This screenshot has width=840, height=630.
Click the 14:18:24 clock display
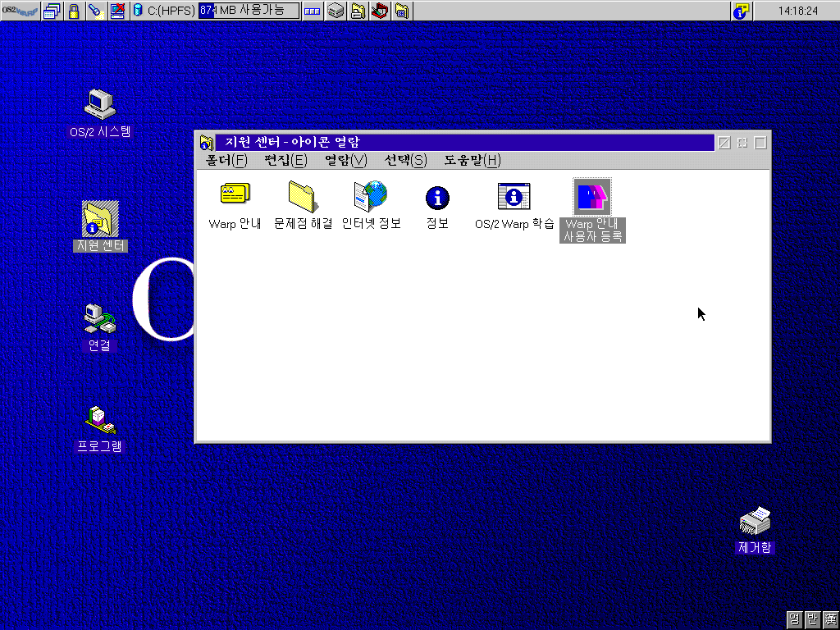pyautogui.click(x=797, y=11)
